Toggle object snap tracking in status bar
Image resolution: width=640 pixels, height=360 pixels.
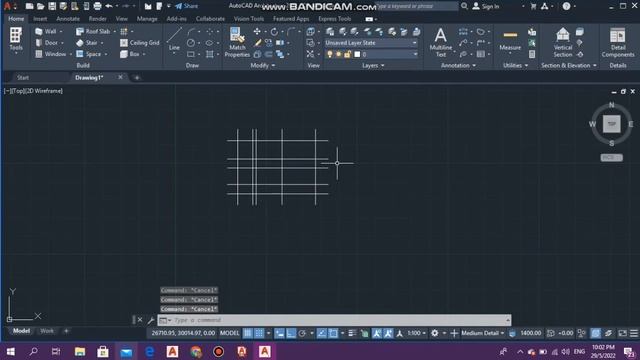click(x=322, y=333)
